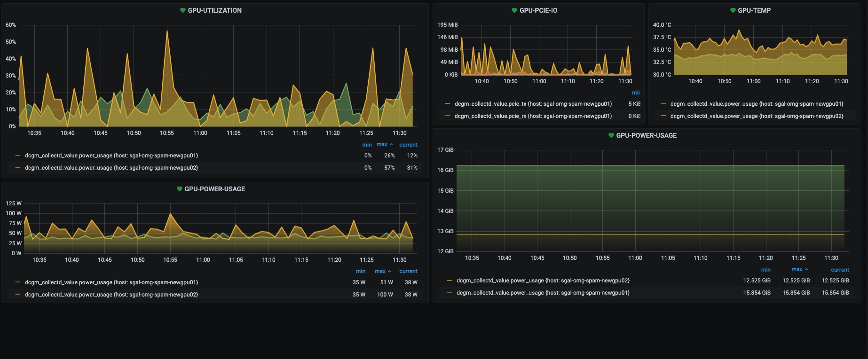Click the 31% current utilization value
Viewport: 868px width, 359px height.
(x=412, y=168)
